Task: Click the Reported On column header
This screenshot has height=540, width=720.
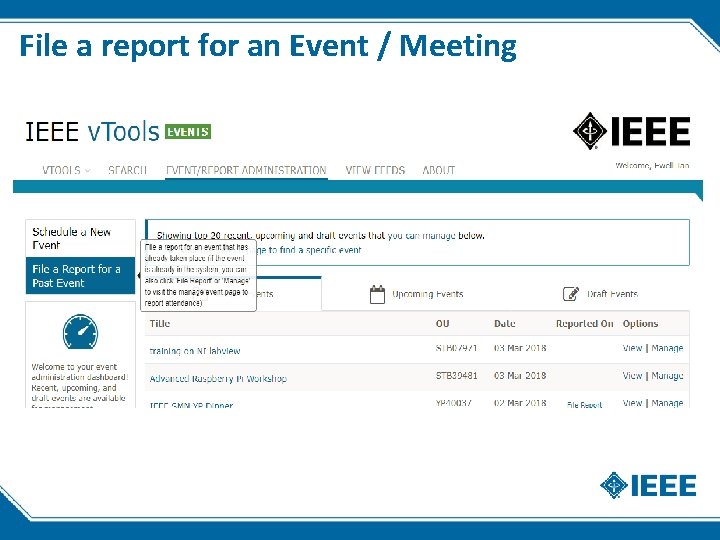Action: pyautogui.click(x=585, y=323)
